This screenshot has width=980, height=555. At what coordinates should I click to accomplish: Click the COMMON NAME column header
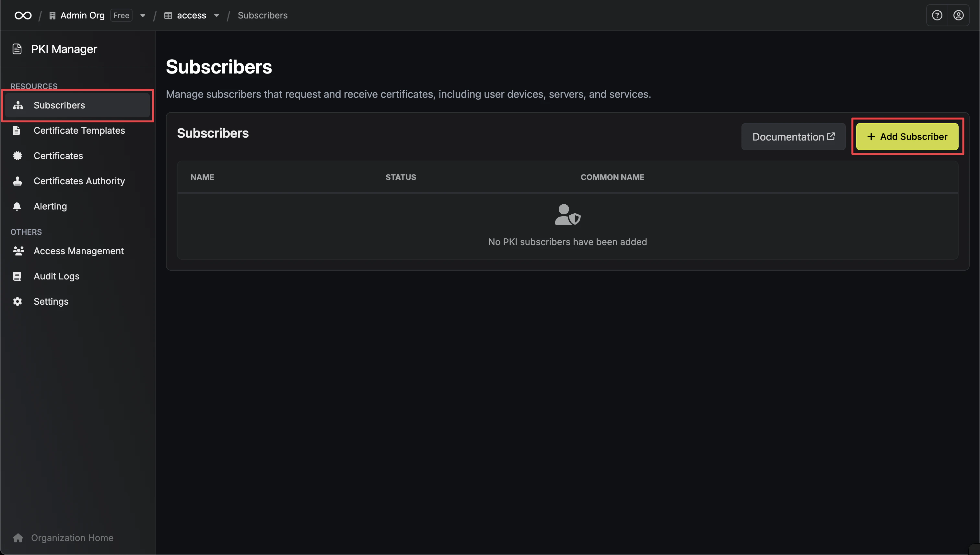click(x=612, y=177)
